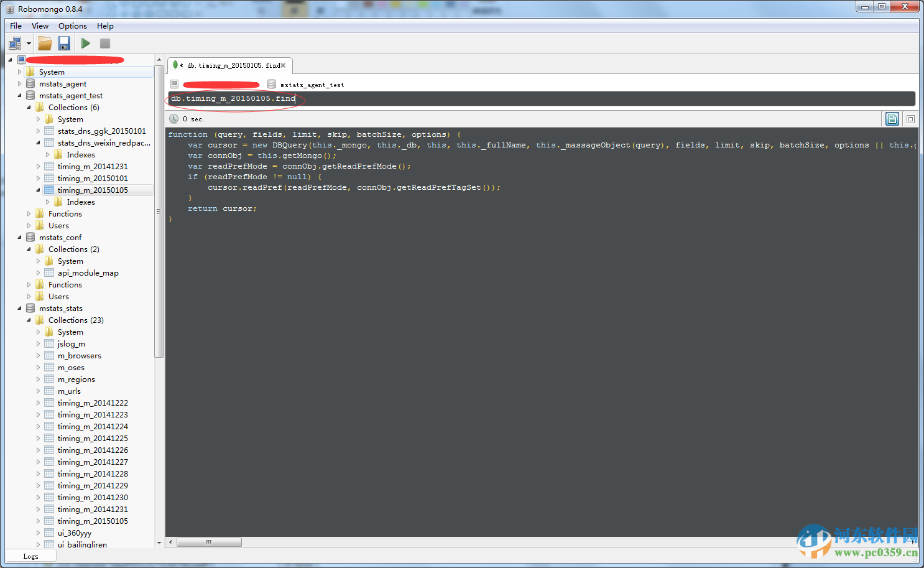Click the m_browsers collection icon
This screenshot has height=568, width=924.
(x=49, y=356)
